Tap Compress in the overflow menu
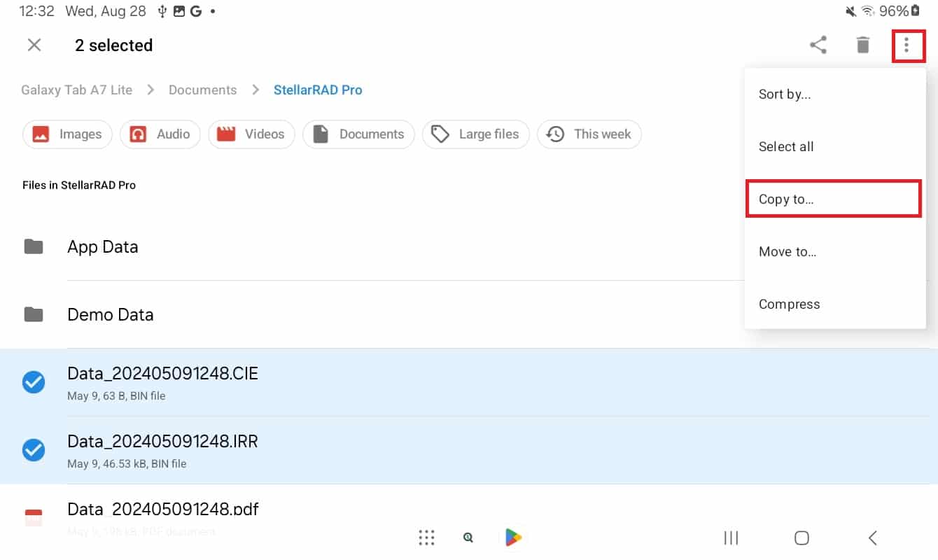Viewport: 938px width, 560px height. pyautogui.click(x=789, y=304)
